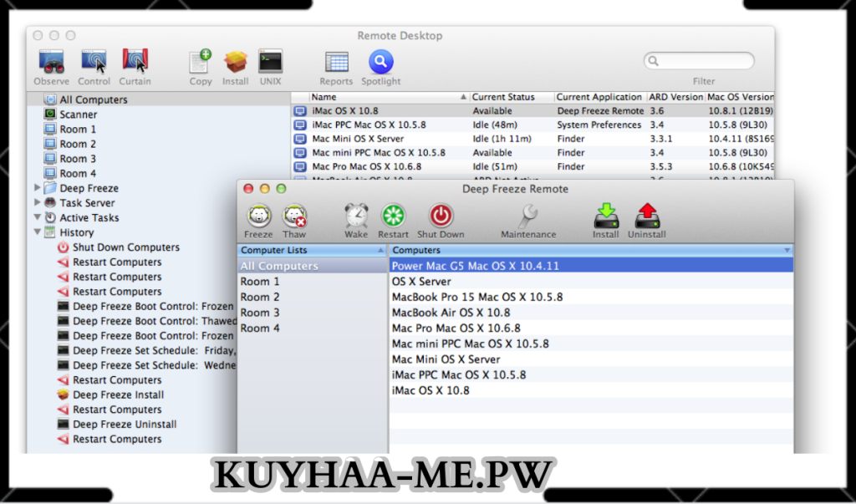Click the monitor icon beside iMac OS X 10.8 row
This screenshot has width=856, height=504.
click(x=300, y=111)
